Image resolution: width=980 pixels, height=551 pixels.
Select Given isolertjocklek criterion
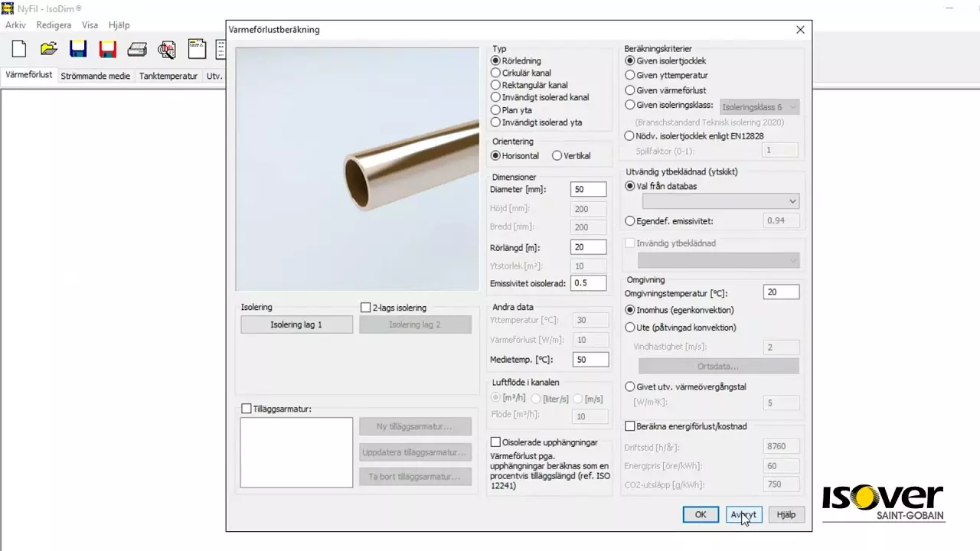click(x=630, y=60)
